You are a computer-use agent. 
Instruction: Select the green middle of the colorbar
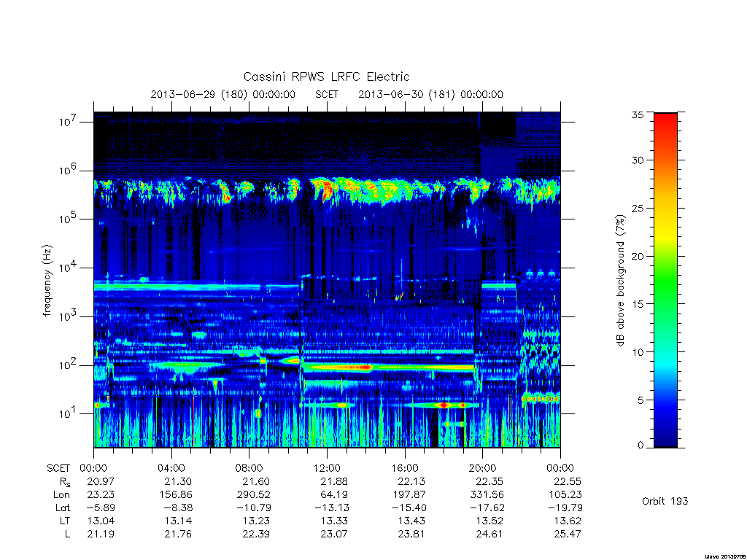(665, 281)
